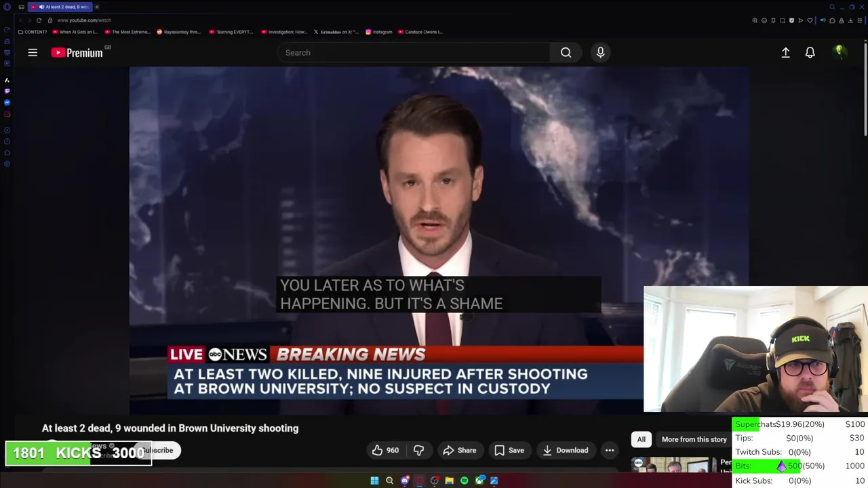Save the video to a playlist

509,450
